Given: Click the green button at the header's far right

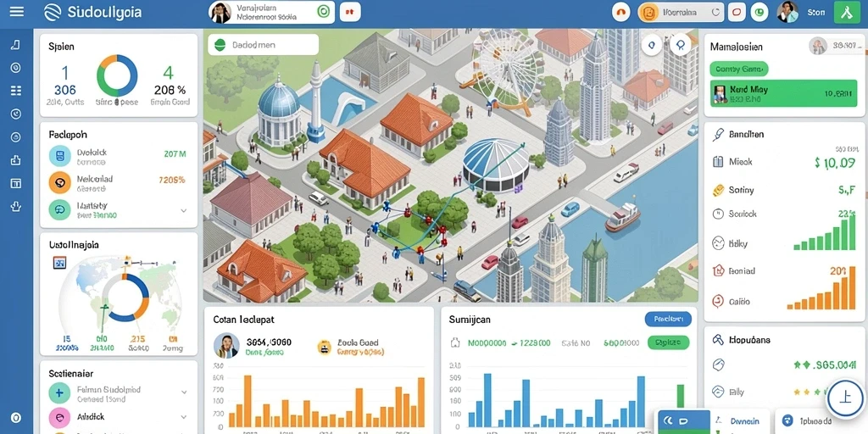Looking at the screenshot, I should click(847, 12).
